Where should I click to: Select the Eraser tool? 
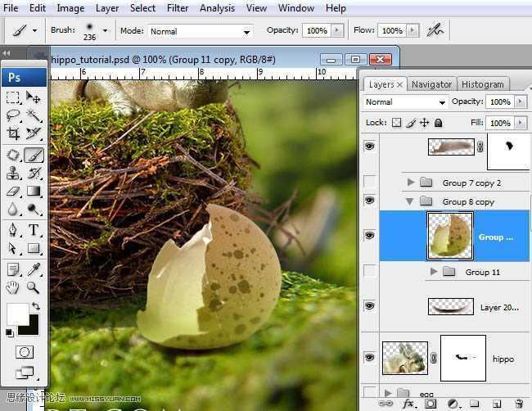[13, 192]
